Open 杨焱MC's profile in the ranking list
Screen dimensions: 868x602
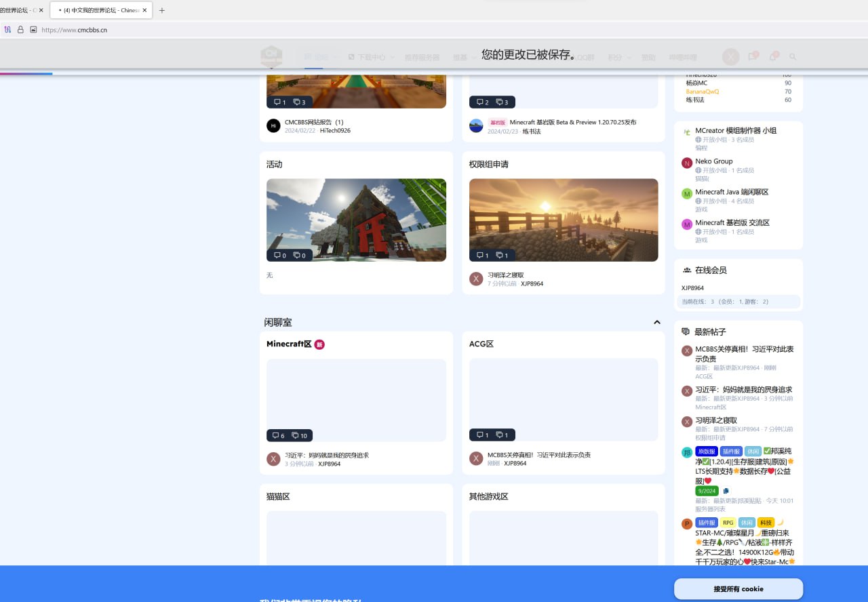click(696, 83)
